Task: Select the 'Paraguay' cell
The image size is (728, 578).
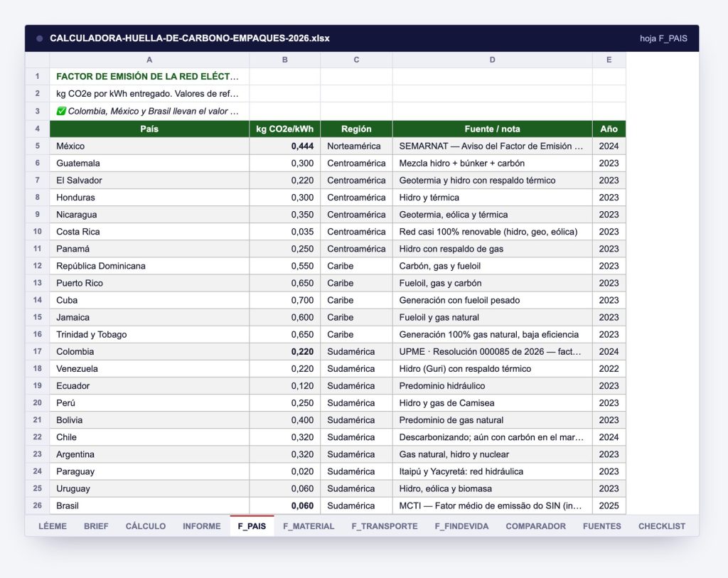Action: (149, 471)
